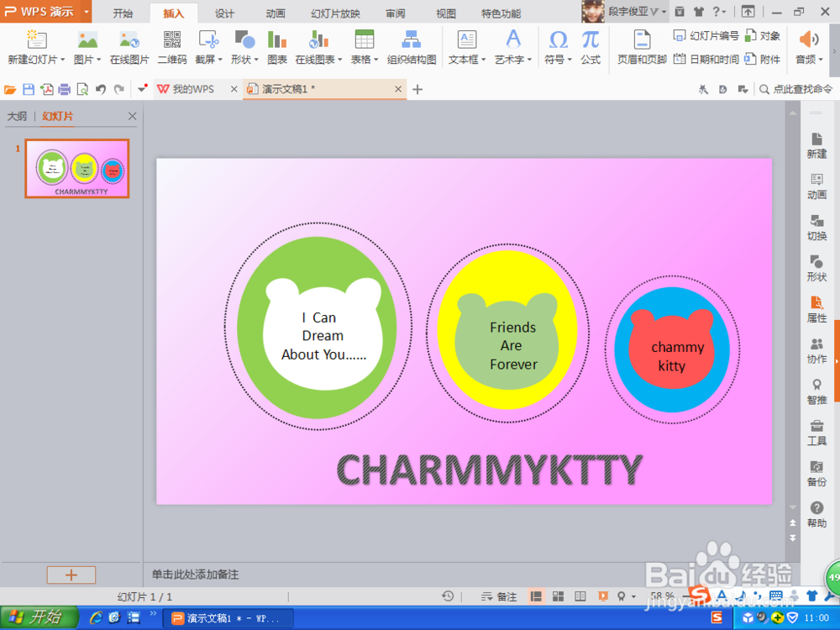
Task: Toggle the 备注 notes button in status bar
Action: (x=499, y=596)
